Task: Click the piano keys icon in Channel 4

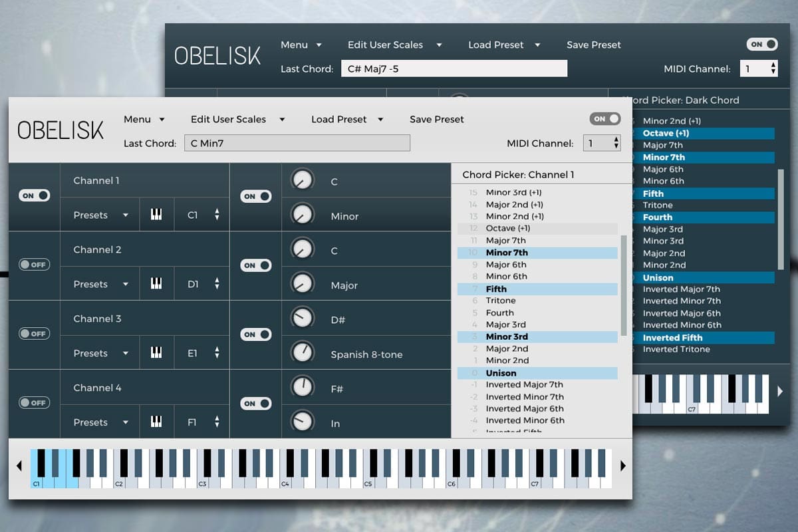Action: 156,422
